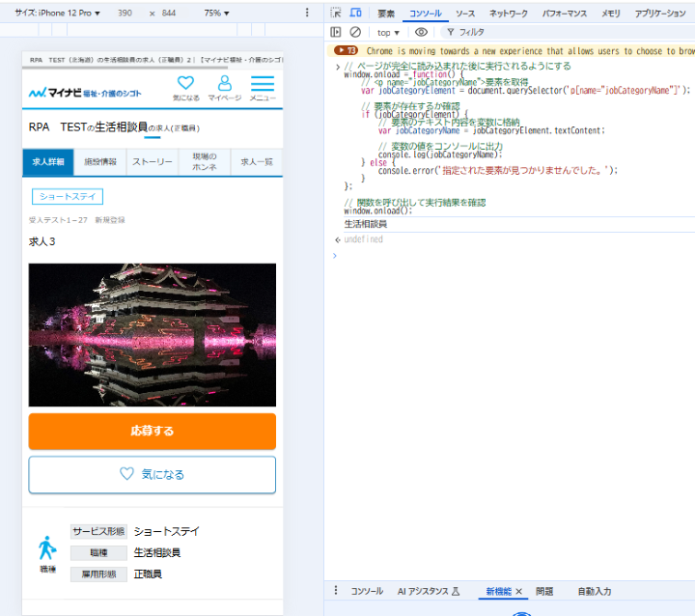Viewport: 695px width, 616px height.
Task: Open the パフォーマンス tab
Action: tap(565, 14)
